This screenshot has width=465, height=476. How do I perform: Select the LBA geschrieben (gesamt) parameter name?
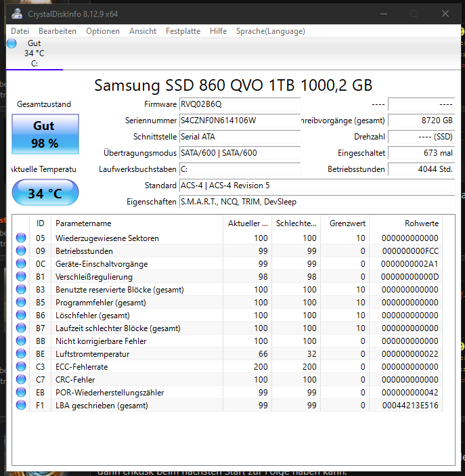pos(102,406)
